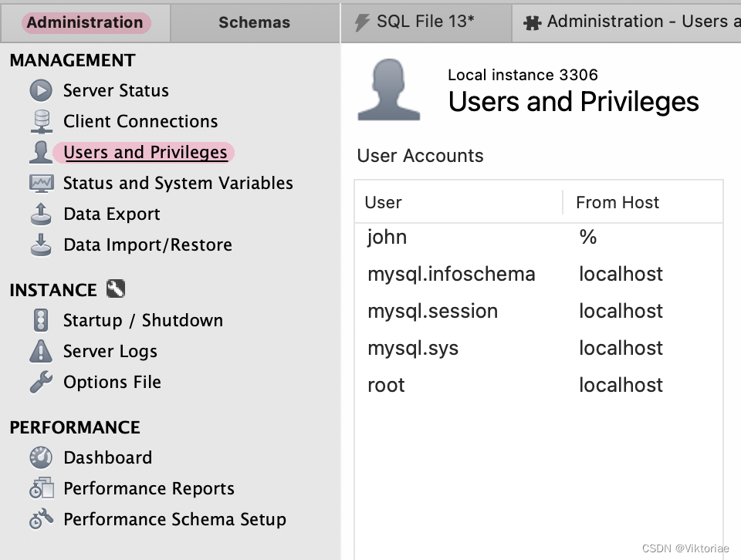Click the Status and System Variables monitor icon
This screenshot has width=741, height=560.
point(40,184)
